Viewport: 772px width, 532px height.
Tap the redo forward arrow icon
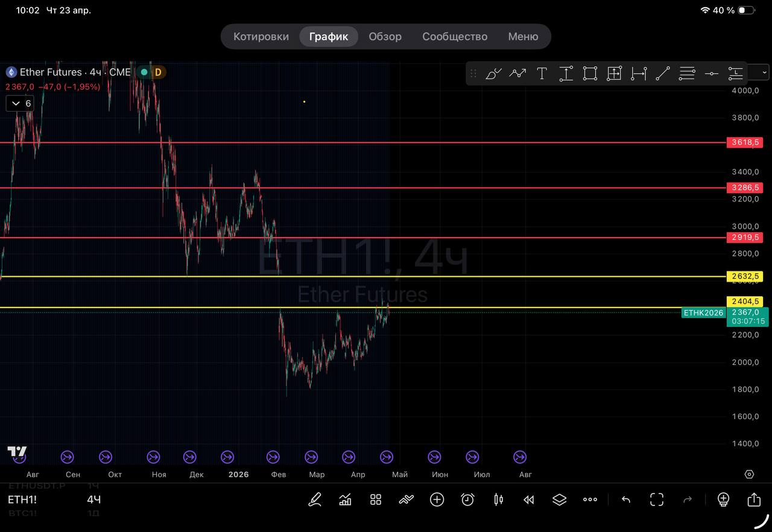(688, 499)
